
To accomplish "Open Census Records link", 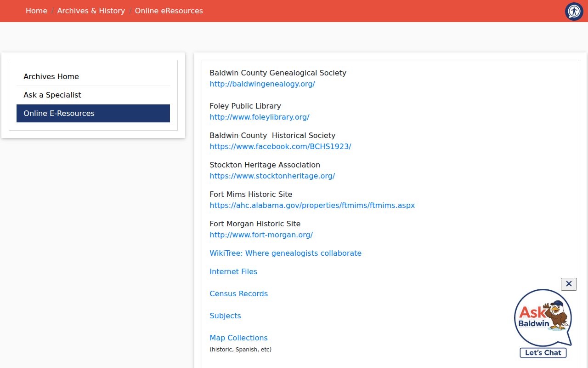I will click(x=239, y=293).
